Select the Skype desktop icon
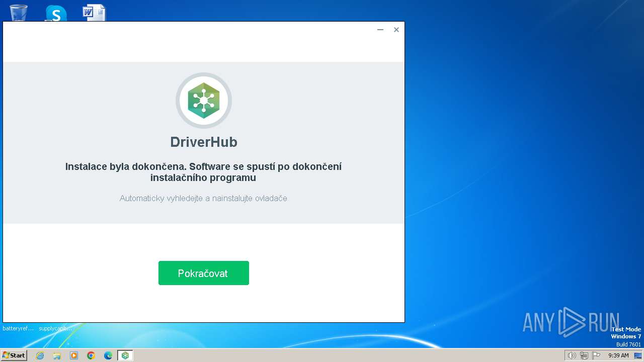The height and width of the screenshot is (362, 644). [56, 13]
